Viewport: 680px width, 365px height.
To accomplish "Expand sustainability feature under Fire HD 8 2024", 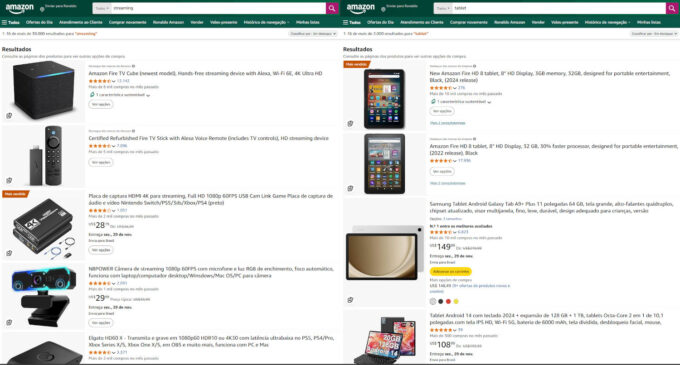I will pyautogui.click(x=489, y=102).
